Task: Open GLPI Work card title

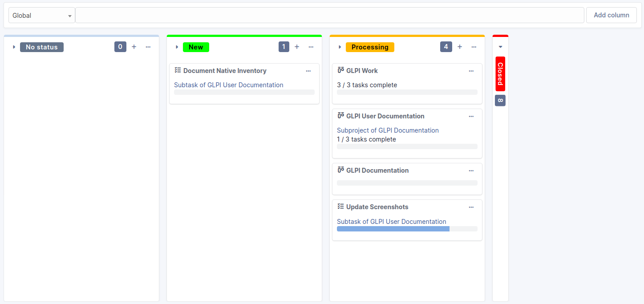Action: tap(362, 71)
